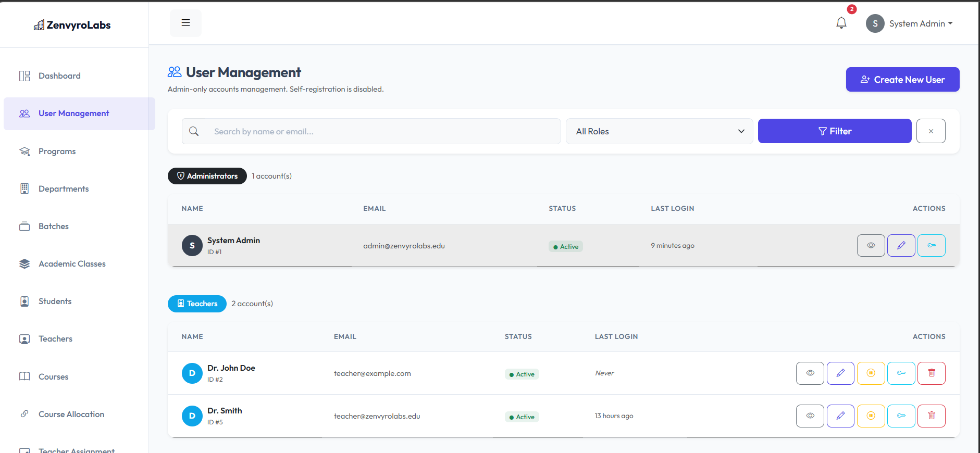Go to Course Allocation sidebar item
Screen dimensions: 980x453
[x=71, y=414]
